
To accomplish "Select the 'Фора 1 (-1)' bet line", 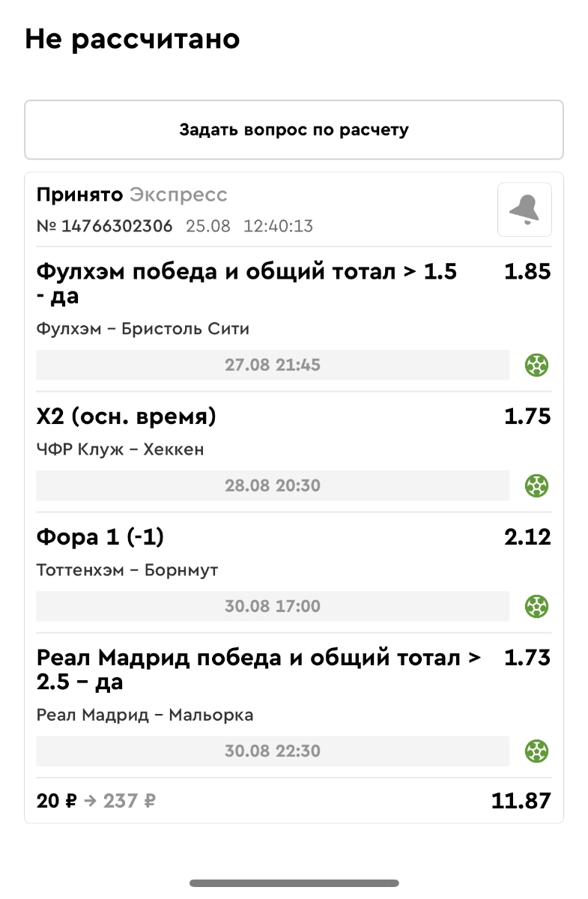I will coord(100,537).
